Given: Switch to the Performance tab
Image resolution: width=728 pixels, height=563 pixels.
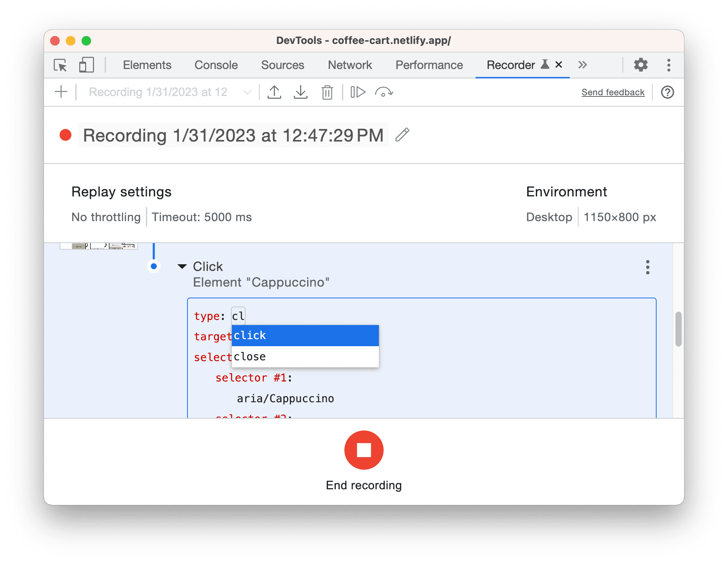Looking at the screenshot, I should [429, 65].
